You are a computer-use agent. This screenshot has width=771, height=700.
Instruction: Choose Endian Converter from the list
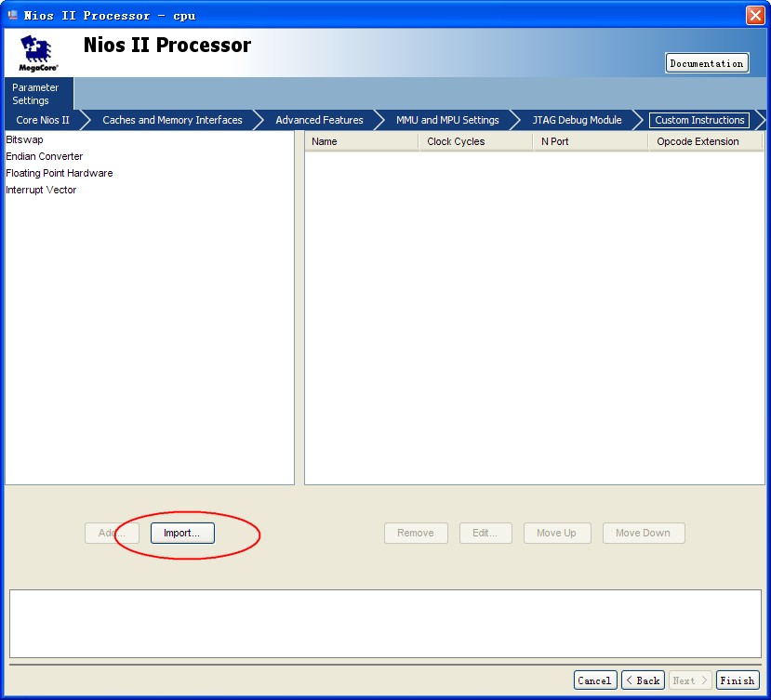click(45, 156)
